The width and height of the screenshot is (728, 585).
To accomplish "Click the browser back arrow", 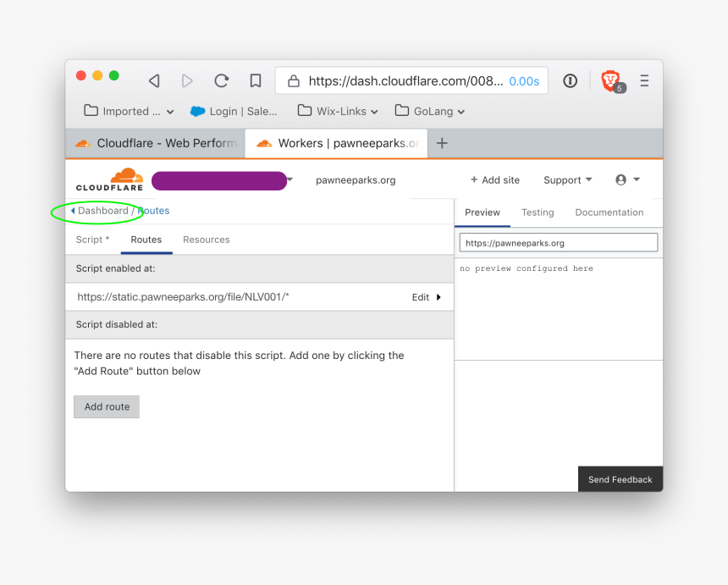I will point(154,80).
